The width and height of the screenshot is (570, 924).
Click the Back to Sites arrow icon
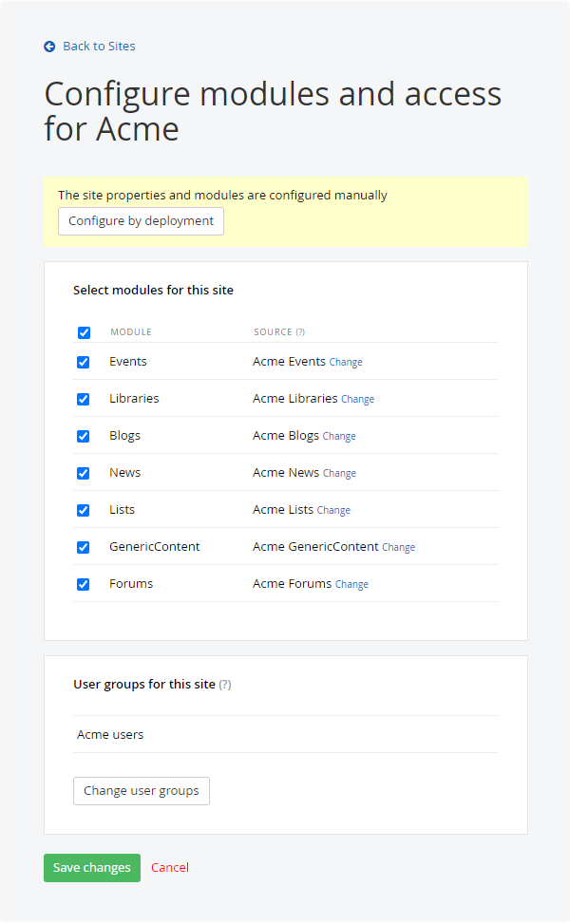click(x=49, y=47)
